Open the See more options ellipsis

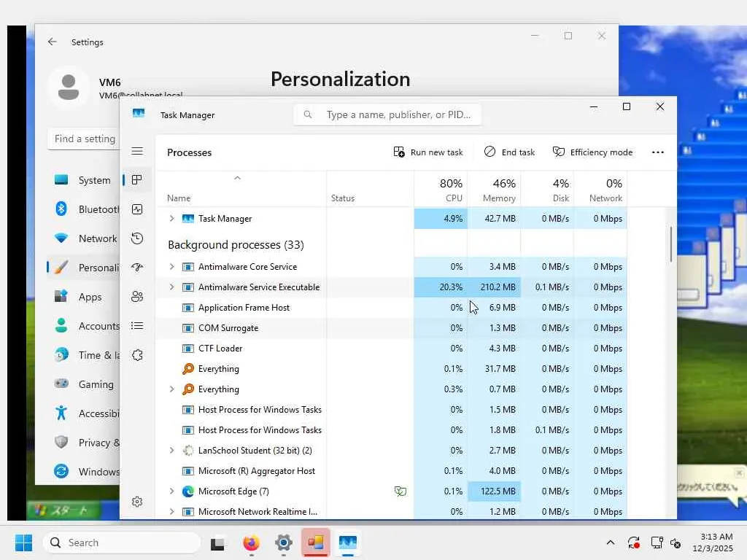coord(658,152)
